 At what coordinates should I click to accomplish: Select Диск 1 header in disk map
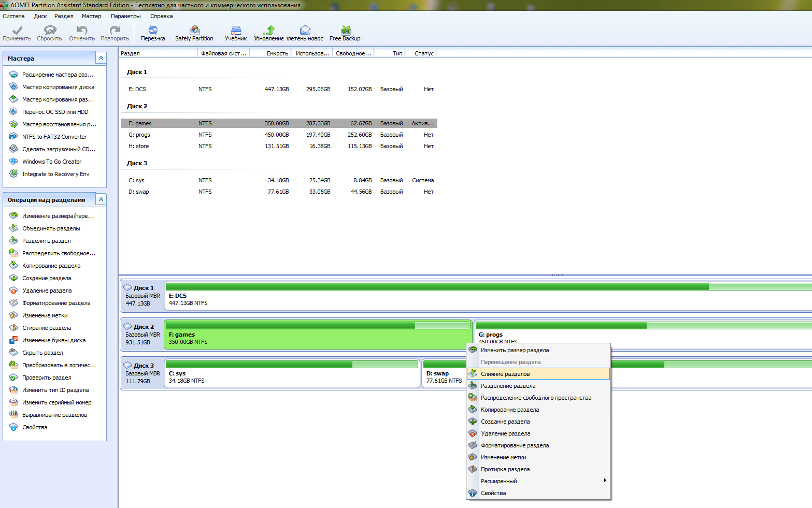pos(142,296)
